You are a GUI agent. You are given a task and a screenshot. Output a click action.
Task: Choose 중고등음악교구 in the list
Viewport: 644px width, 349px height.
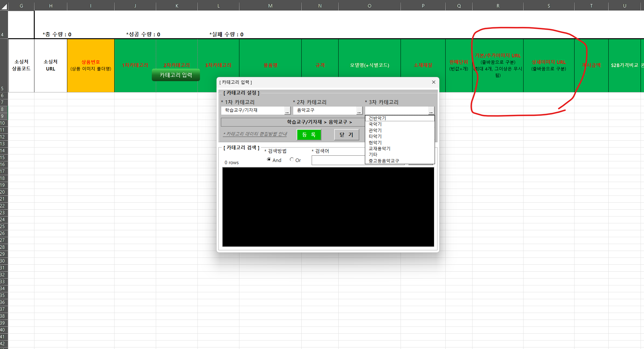click(384, 161)
